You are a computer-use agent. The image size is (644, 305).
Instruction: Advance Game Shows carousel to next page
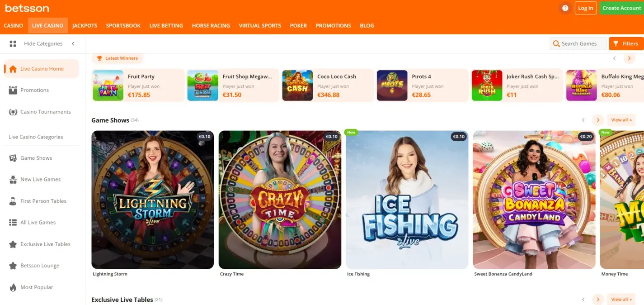(x=598, y=120)
